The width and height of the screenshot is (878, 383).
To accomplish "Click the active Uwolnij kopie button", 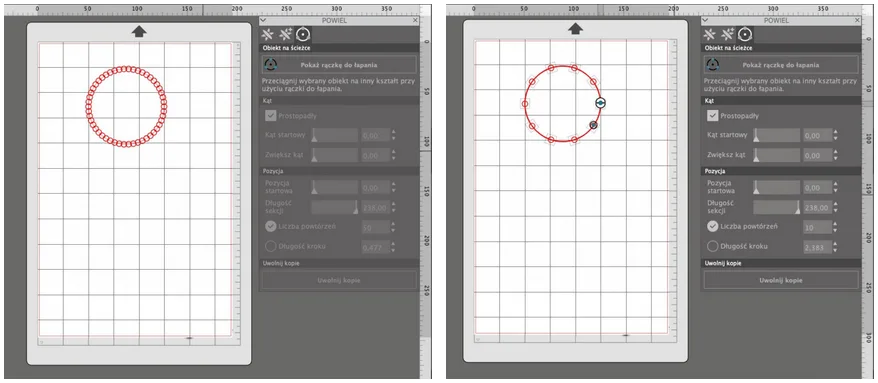I will [x=781, y=280].
